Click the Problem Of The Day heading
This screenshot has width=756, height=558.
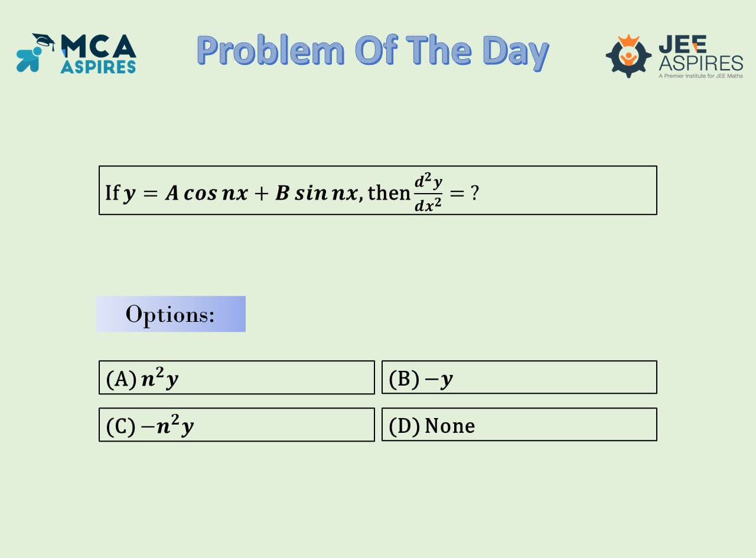[373, 52]
